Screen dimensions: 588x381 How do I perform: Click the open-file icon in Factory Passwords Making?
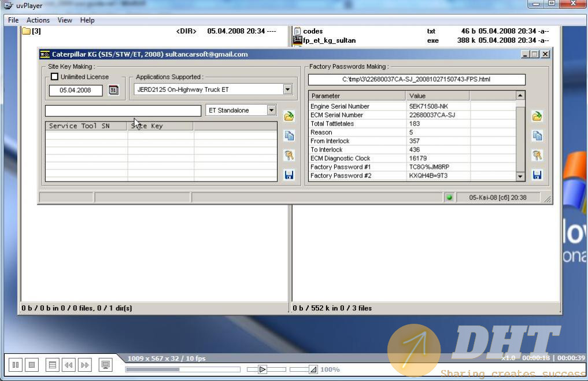click(537, 116)
